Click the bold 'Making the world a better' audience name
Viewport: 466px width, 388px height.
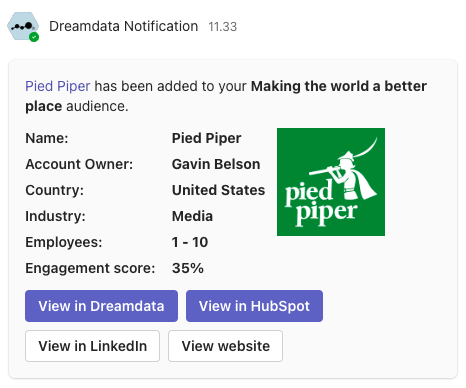tap(339, 86)
